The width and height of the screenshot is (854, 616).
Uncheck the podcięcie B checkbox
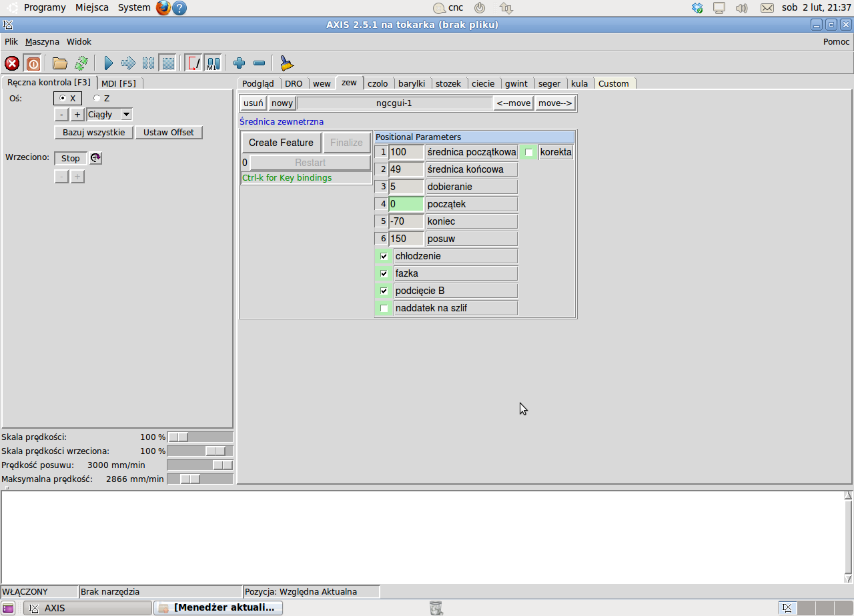click(384, 291)
